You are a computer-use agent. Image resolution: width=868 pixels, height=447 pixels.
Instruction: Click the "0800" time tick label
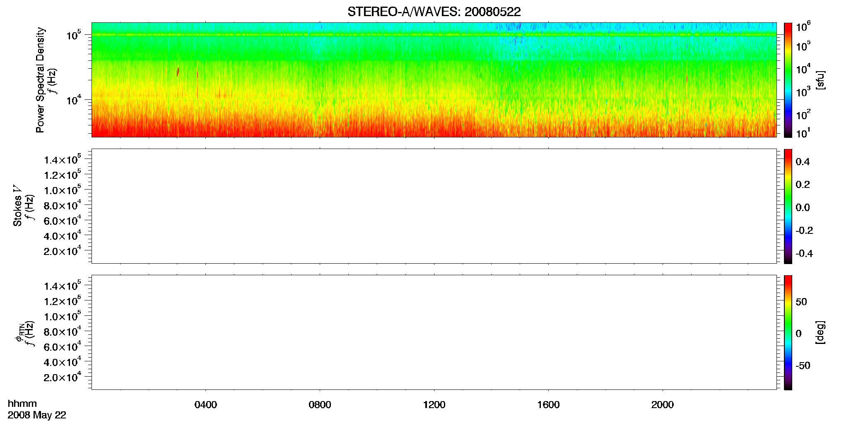click(x=320, y=405)
